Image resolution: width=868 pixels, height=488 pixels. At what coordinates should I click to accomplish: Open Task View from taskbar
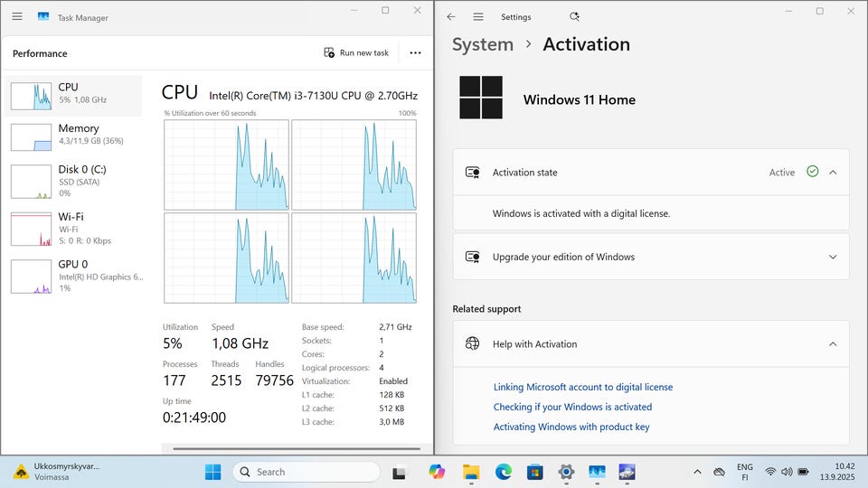pos(399,473)
